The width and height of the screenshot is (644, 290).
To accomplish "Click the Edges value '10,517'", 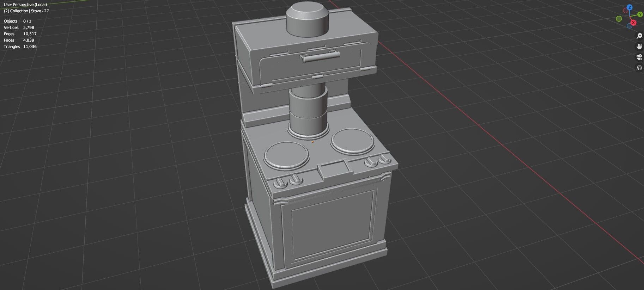I will [30, 34].
